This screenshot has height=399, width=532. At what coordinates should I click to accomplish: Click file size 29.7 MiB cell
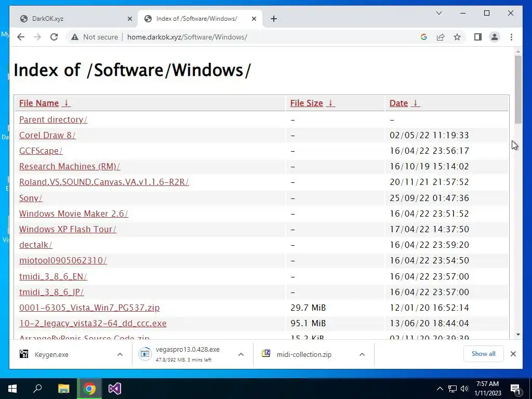[308, 308]
